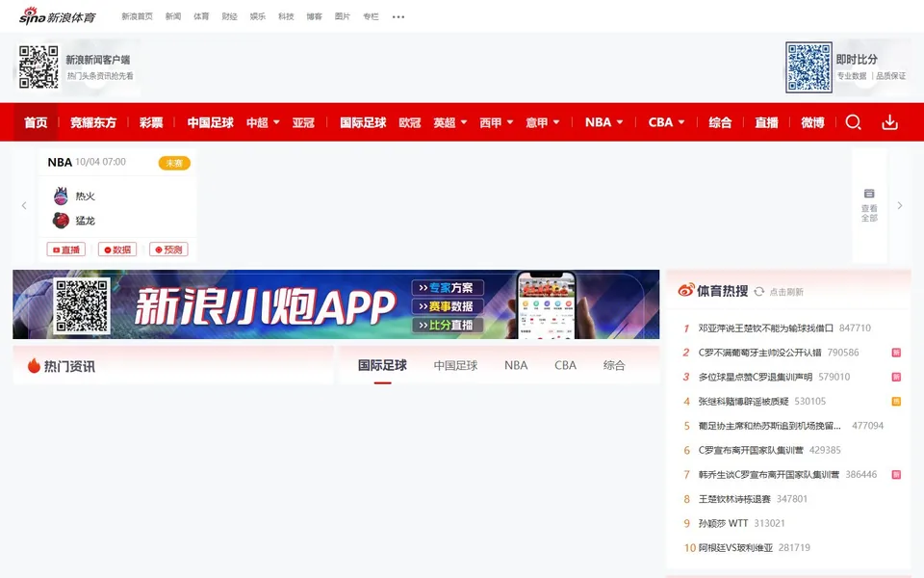Image resolution: width=924 pixels, height=578 pixels.
Task: Expand the 意甲 dropdown arrow
Action: coord(556,122)
